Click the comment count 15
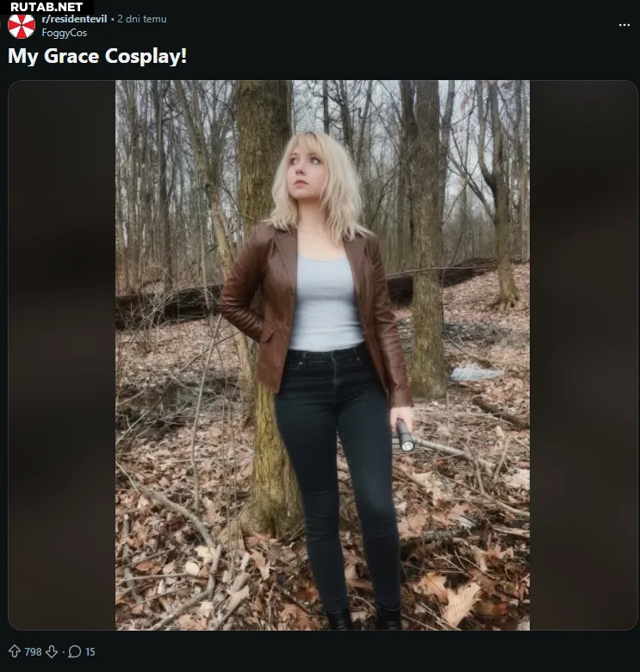640x672 pixels. pyautogui.click(x=90, y=652)
